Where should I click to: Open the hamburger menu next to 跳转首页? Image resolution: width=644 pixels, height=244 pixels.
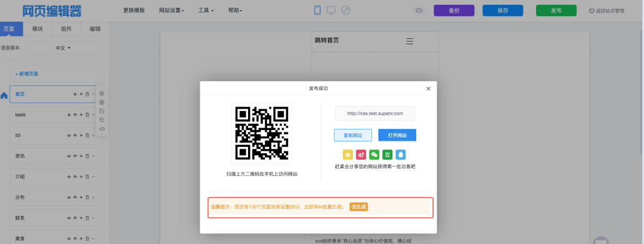(x=410, y=41)
